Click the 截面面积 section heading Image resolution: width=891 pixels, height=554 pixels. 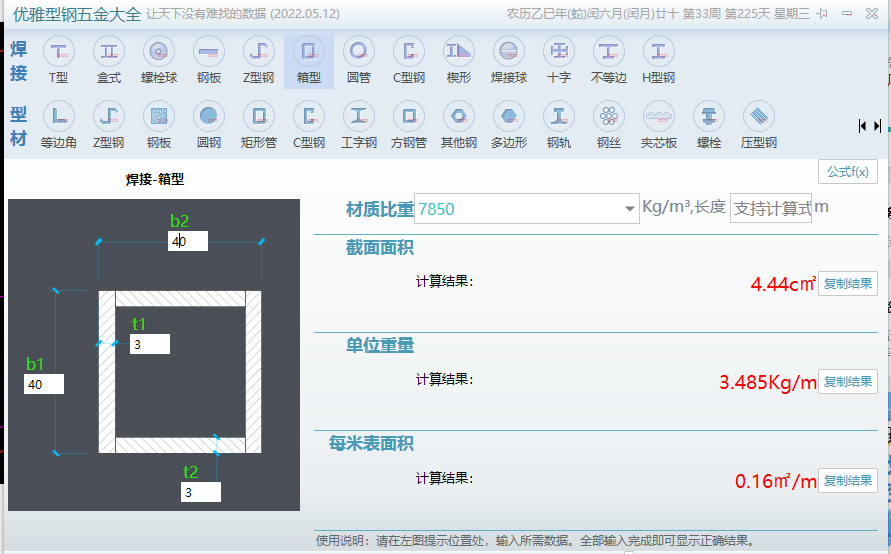point(380,248)
